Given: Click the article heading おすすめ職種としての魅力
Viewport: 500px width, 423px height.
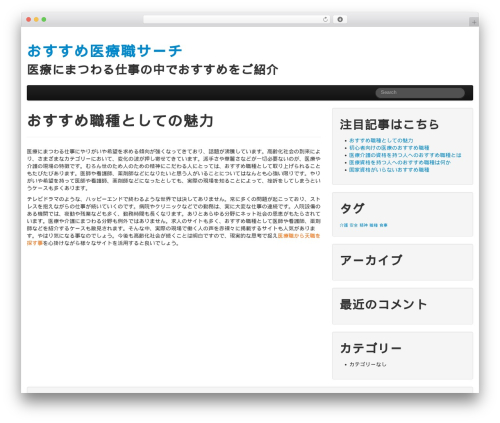Looking at the screenshot, I should click(120, 121).
